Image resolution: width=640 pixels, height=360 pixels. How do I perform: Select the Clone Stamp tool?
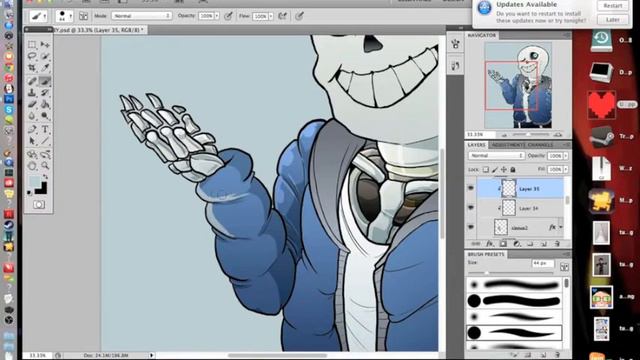[32, 93]
